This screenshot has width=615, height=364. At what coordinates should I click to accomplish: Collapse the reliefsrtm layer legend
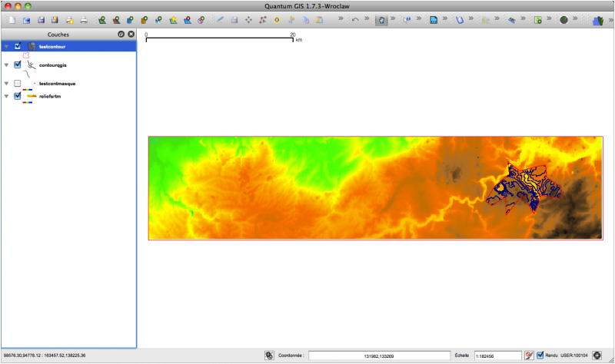(x=6, y=96)
